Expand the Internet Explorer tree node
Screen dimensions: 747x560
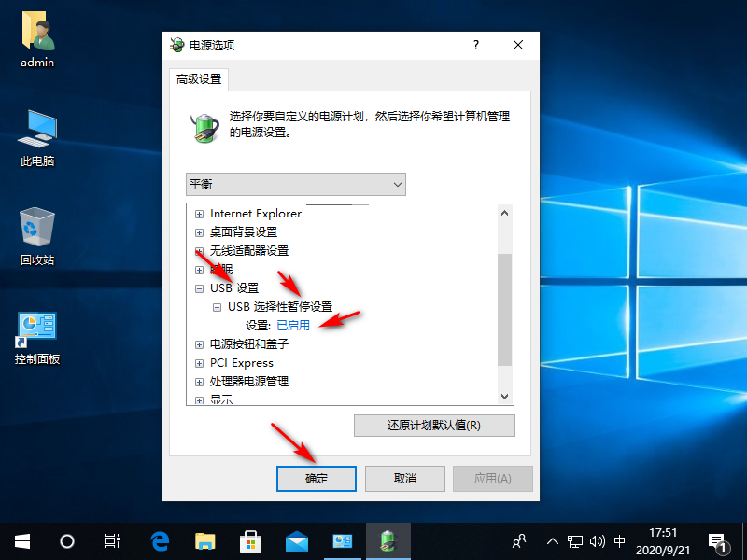point(199,214)
